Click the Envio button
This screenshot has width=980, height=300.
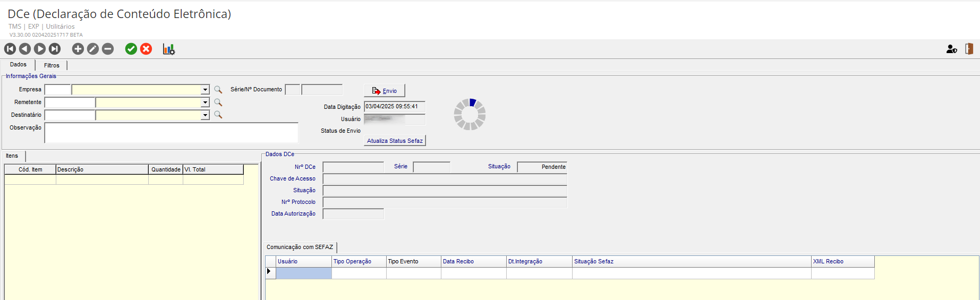(x=385, y=91)
